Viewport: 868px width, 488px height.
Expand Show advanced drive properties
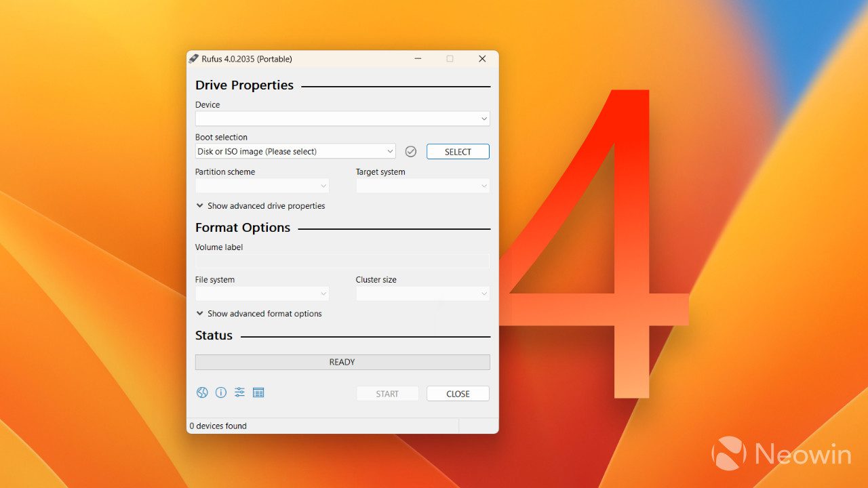point(260,206)
